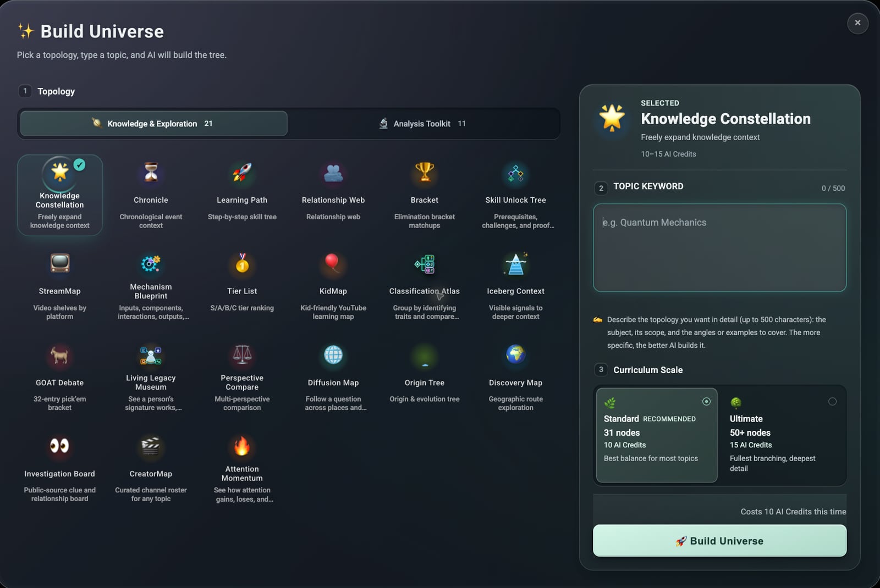This screenshot has height=588, width=880.
Task: Pick the Iceberg Context icon
Action: (516, 263)
